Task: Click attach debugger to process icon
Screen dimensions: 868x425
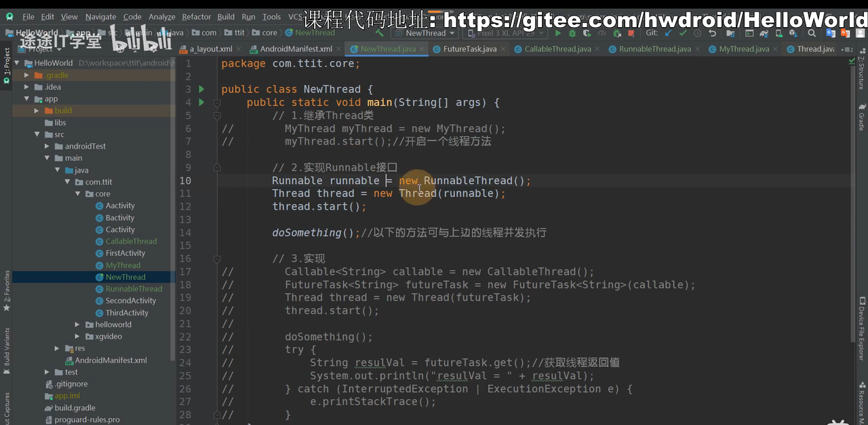Action: point(616,33)
